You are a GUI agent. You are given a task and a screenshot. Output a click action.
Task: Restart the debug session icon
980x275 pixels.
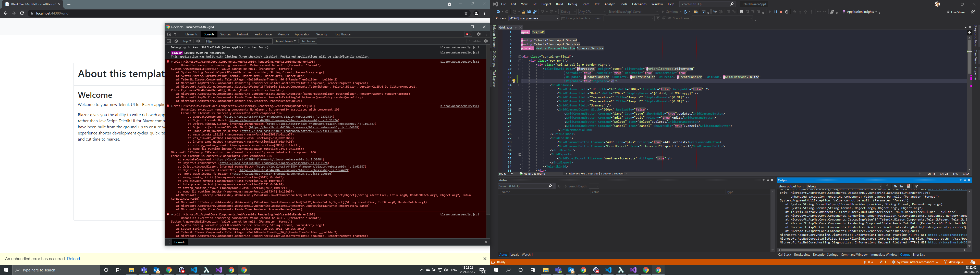click(787, 12)
